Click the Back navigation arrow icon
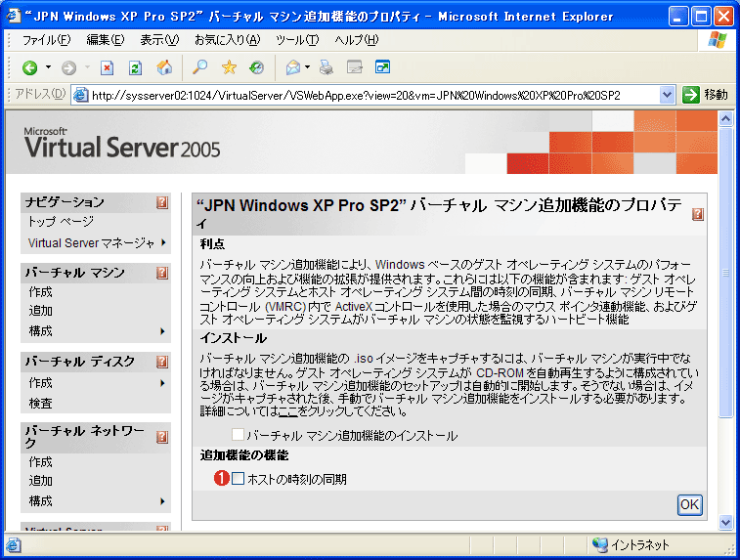This screenshot has height=560, width=740. [29, 68]
